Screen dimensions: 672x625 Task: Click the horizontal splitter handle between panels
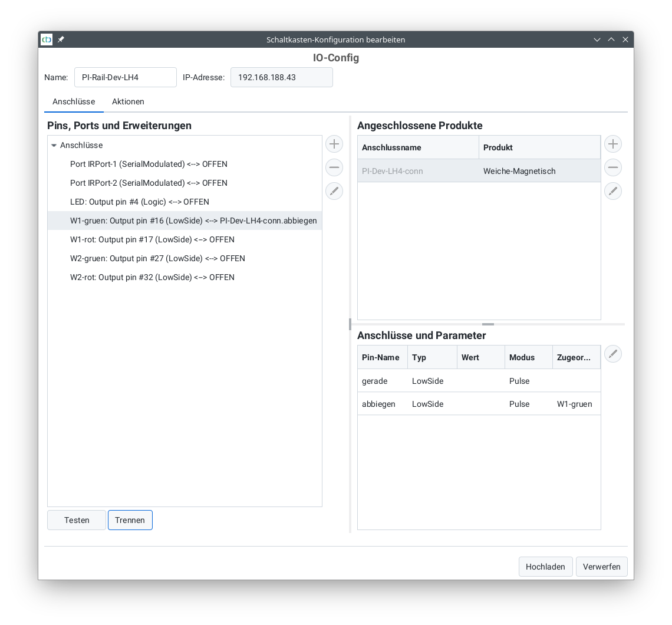click(x=487, y=324)
